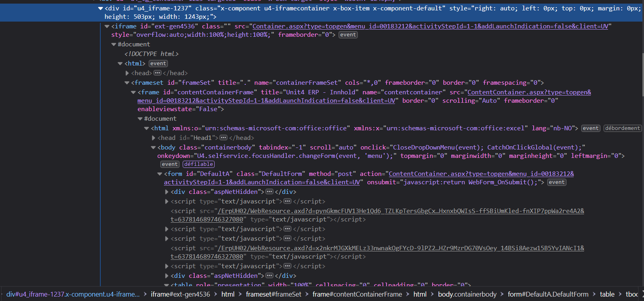
Task: Click ellipsis badge in head Head1
Action: tap(224, 138)
